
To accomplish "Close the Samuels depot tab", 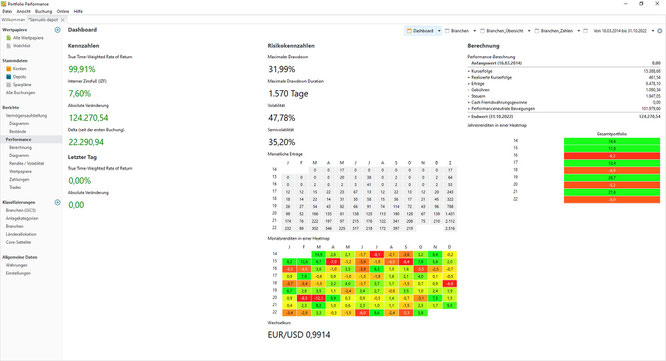I will pyautogui.click(x=63, y=20).
